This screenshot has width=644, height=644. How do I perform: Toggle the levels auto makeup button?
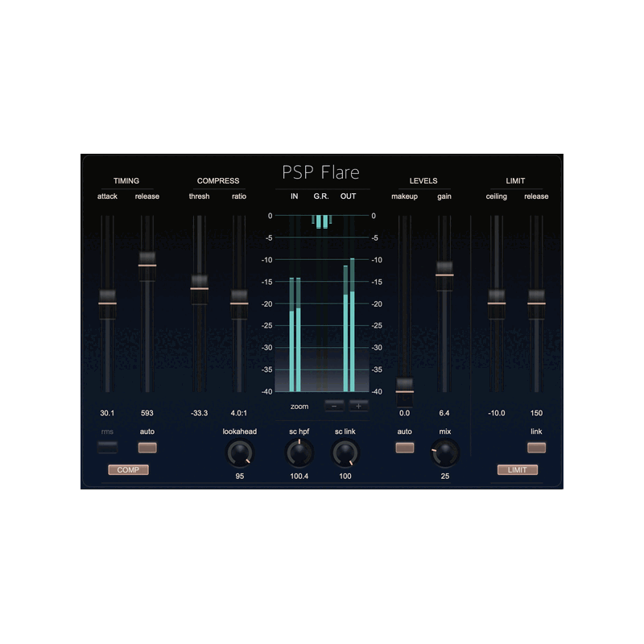coord(405,448)
